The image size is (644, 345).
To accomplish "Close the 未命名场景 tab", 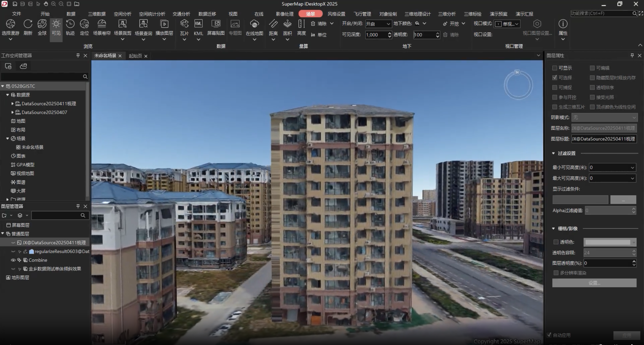I will click(120, 56).
